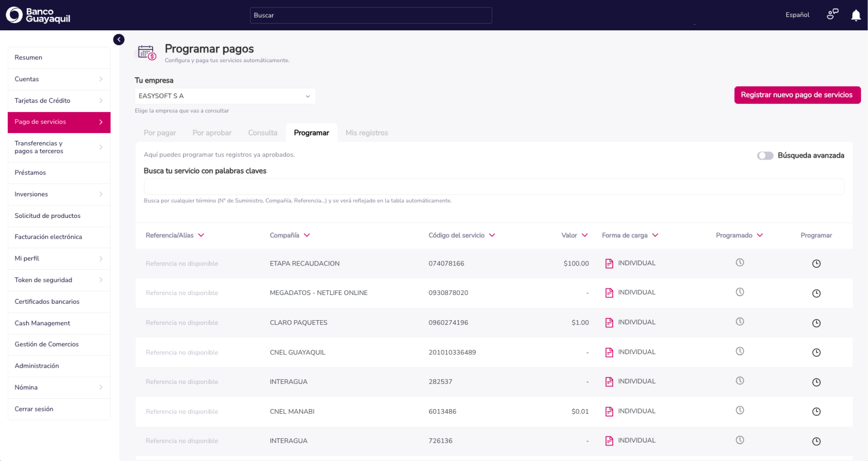This screenshot has width=868, height=461.
Task: Open the notifications bell
Action: [856, 15]
